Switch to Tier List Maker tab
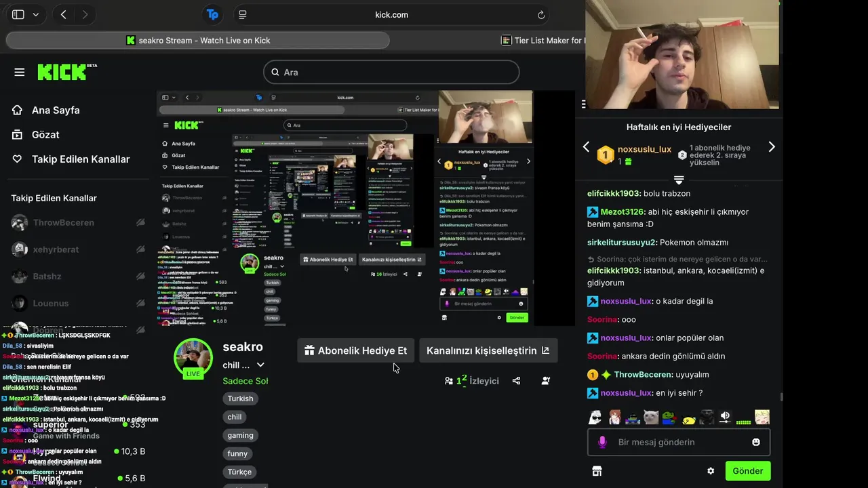The image size is (868, 488). (542, 41)
